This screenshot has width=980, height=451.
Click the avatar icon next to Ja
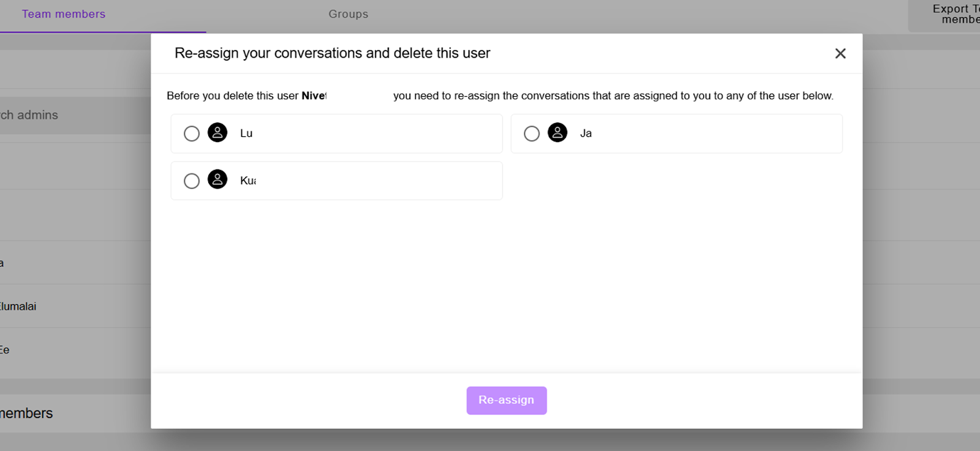[557, 132]
